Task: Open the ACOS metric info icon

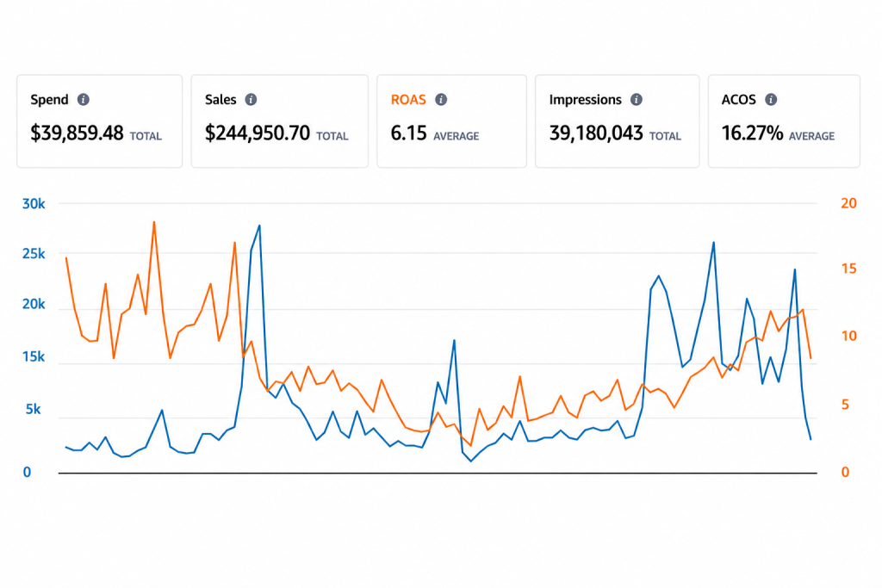Action: click(771, 100)
